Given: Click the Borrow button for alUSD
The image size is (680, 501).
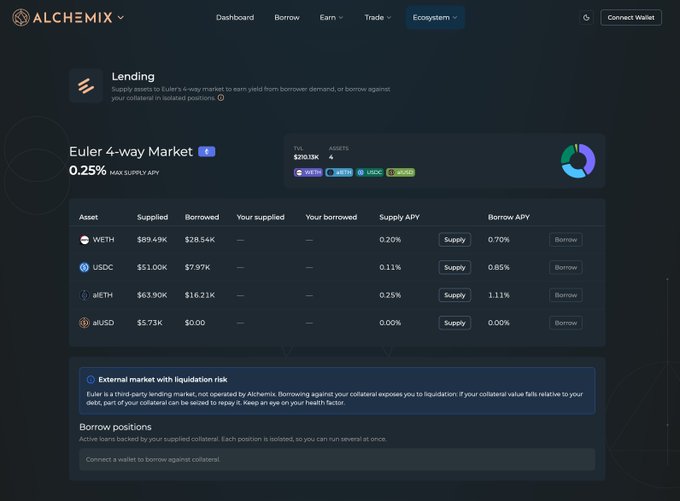Looking at the screenshot, I should (x=566, y=323).
